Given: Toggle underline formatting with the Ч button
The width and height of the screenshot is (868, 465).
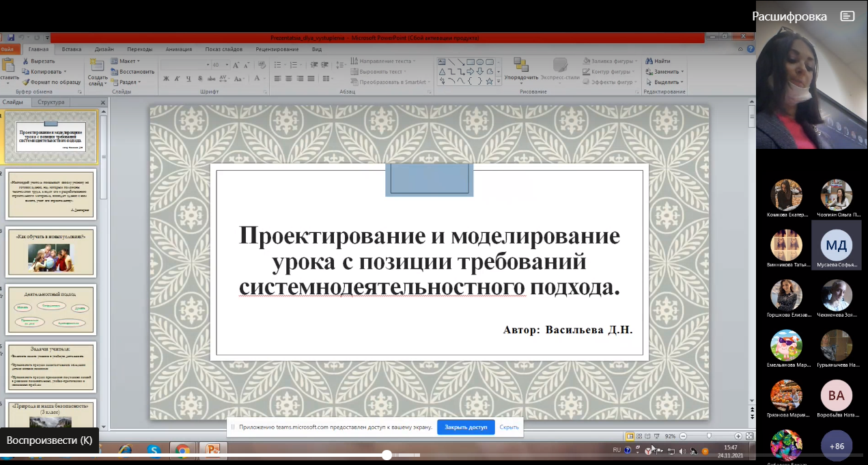Looking at the screenshot, I should point(188,79).
